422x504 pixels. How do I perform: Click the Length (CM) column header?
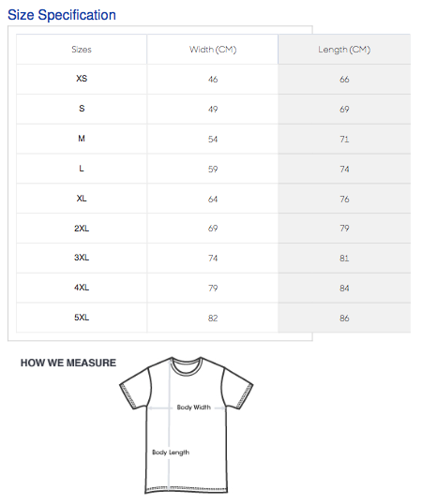[344, 50]
